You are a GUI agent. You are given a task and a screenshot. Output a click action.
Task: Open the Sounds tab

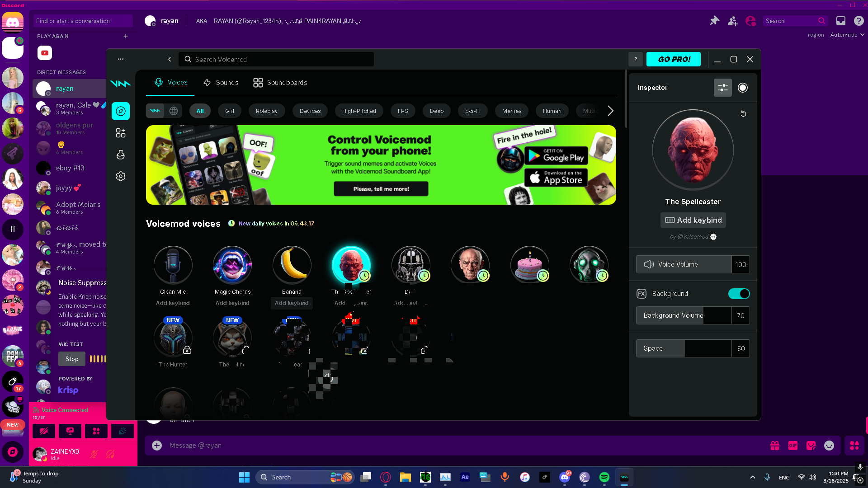tap(221, 83)
